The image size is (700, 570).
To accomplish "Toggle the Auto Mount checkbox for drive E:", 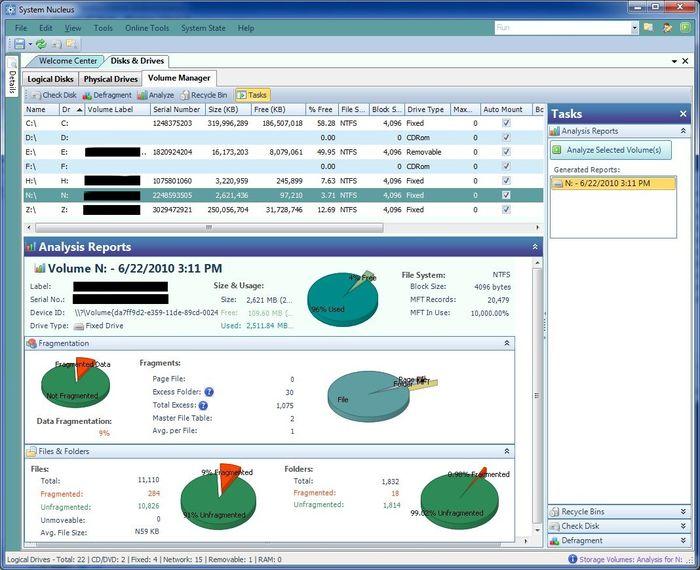I will point(506,152).
